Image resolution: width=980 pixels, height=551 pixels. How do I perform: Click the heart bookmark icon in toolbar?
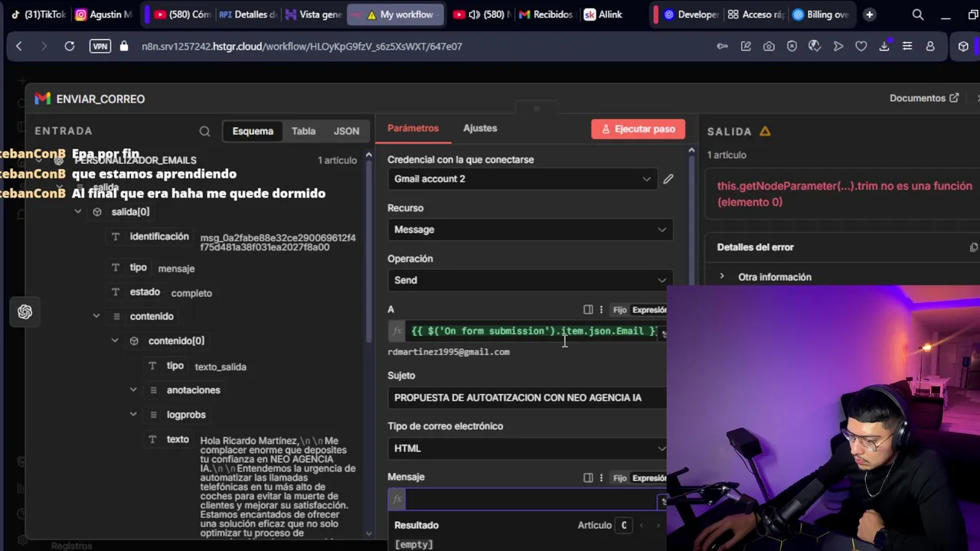(x=861, y=46)
